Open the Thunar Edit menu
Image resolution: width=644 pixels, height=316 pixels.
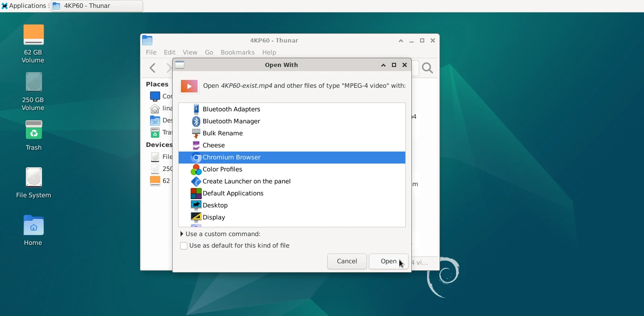click(x=169, y=53)
